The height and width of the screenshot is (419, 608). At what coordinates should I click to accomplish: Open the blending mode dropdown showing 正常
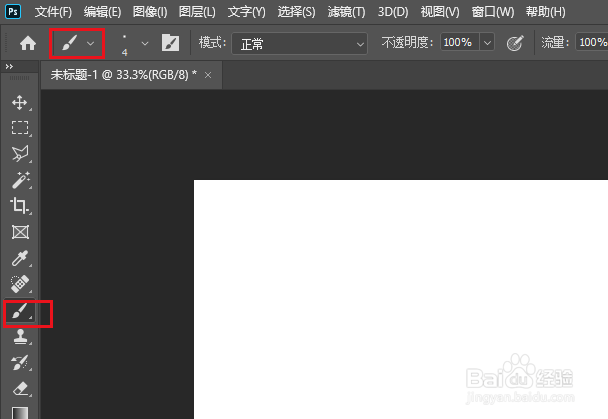click(x=299, y=43)
